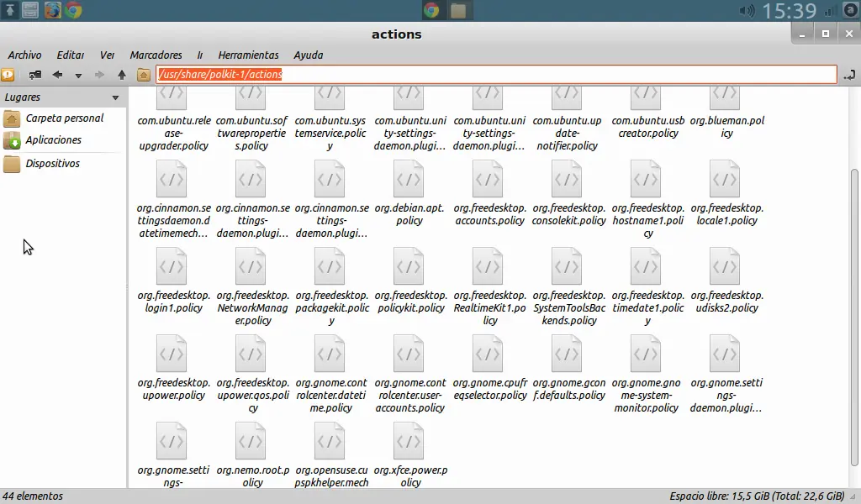
Task: Click the com.ubuntu.release-upgrader.policy file name
Action: [x=173, y=134]
